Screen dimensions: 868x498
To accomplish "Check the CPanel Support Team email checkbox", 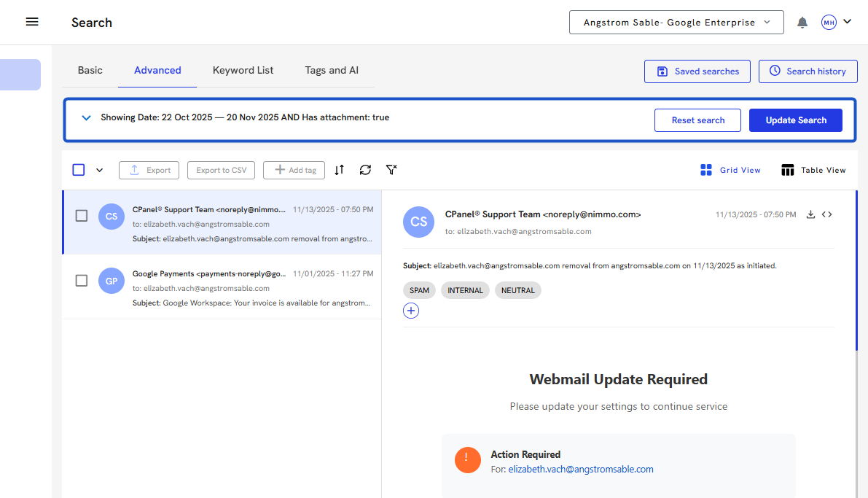I will 82,216.
